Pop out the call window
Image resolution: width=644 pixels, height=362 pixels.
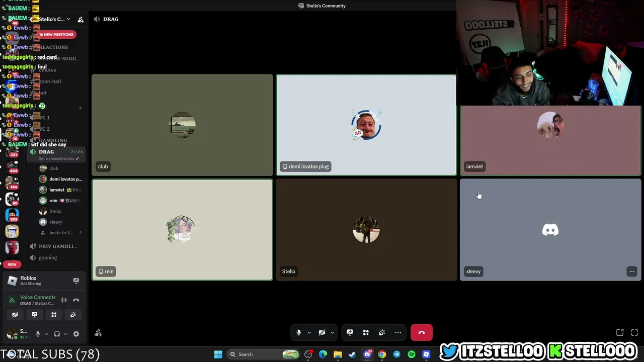click(x=620, y=332)
